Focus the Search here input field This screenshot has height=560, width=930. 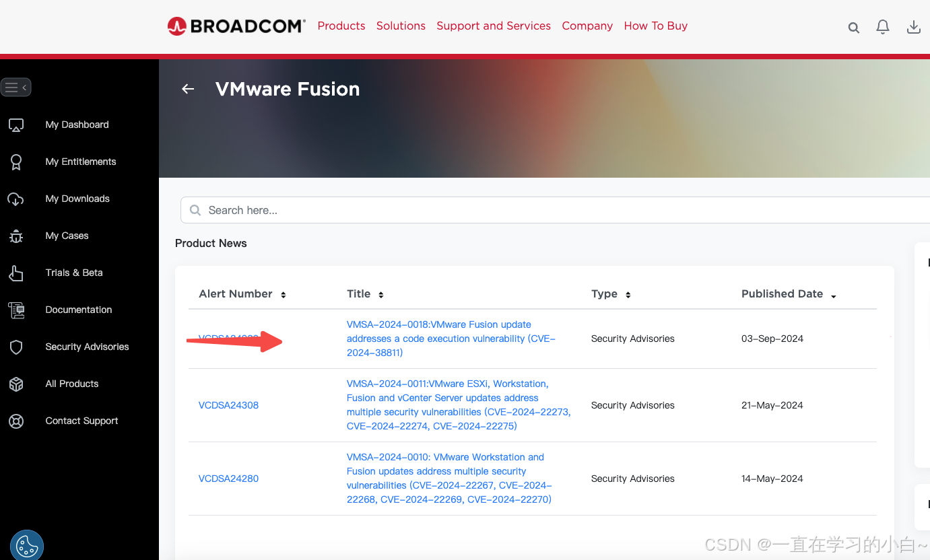point(555,210)
